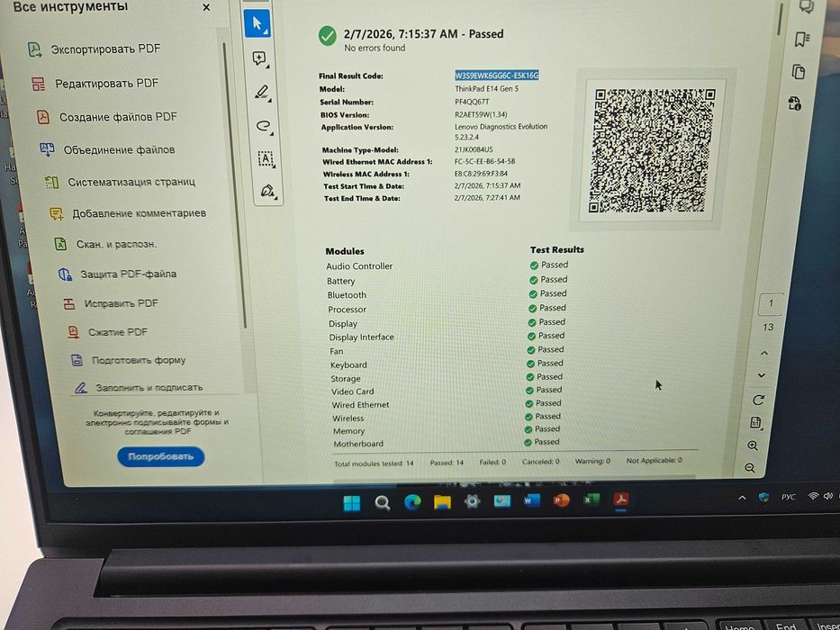This screenshot has width=840, height=630.
Task: Open Word from the taskbar
Action: coord(531,500)
